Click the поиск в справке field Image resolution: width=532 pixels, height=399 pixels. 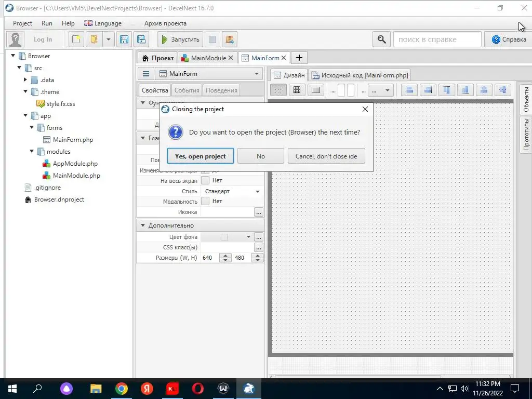point(437,39)
